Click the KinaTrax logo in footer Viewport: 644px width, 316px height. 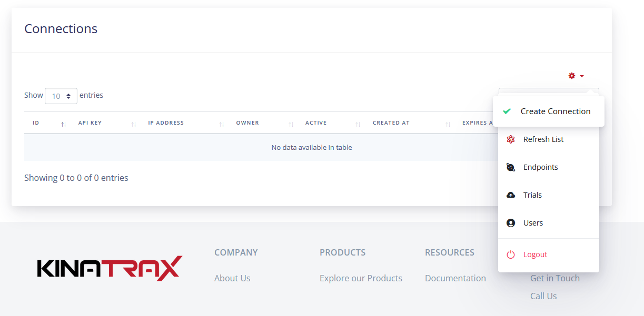tap(110, 268)
